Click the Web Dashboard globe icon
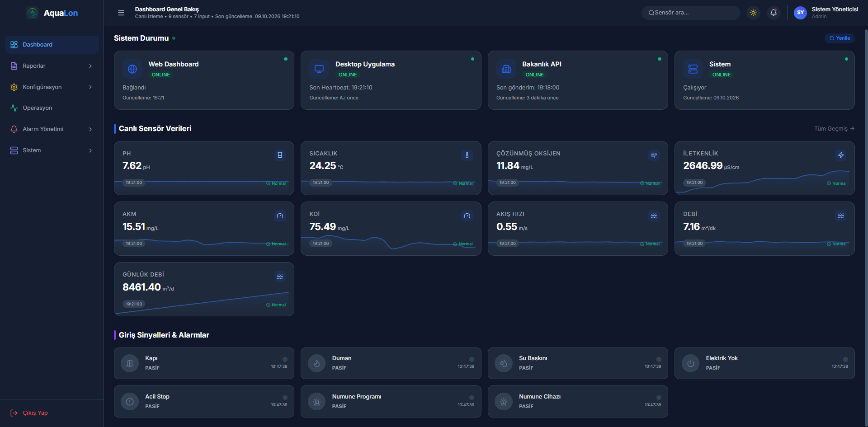This screenshot has height=427, width=868. (x=132, y=69)
